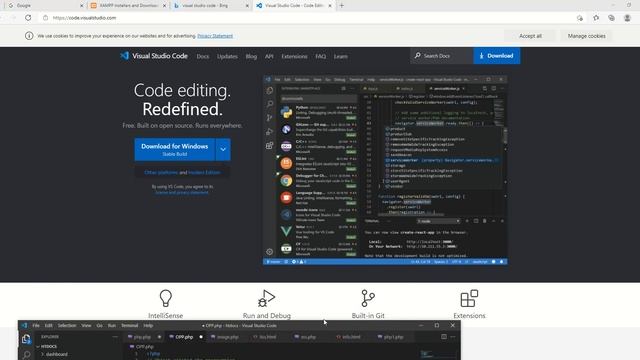Screen dimensions: 640x360
Task: Click the info icon in the cookie banner
Action: 29,36
